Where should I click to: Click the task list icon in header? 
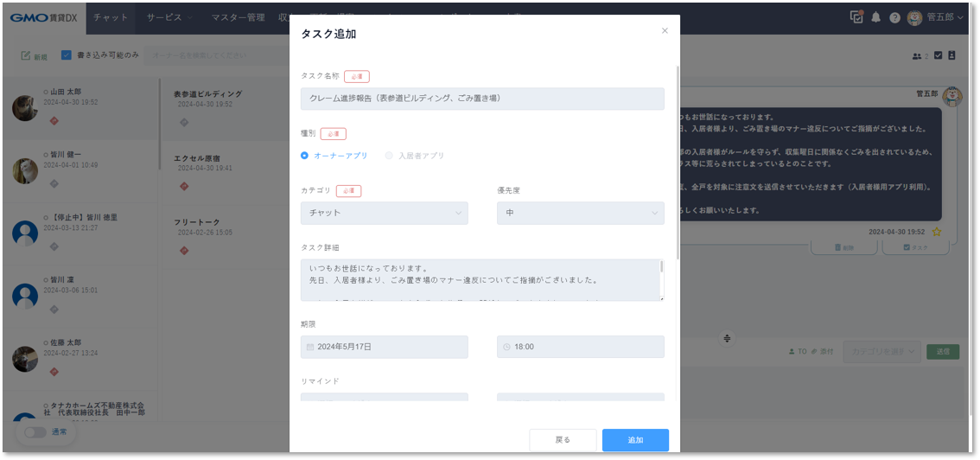(x=856, y=16)
